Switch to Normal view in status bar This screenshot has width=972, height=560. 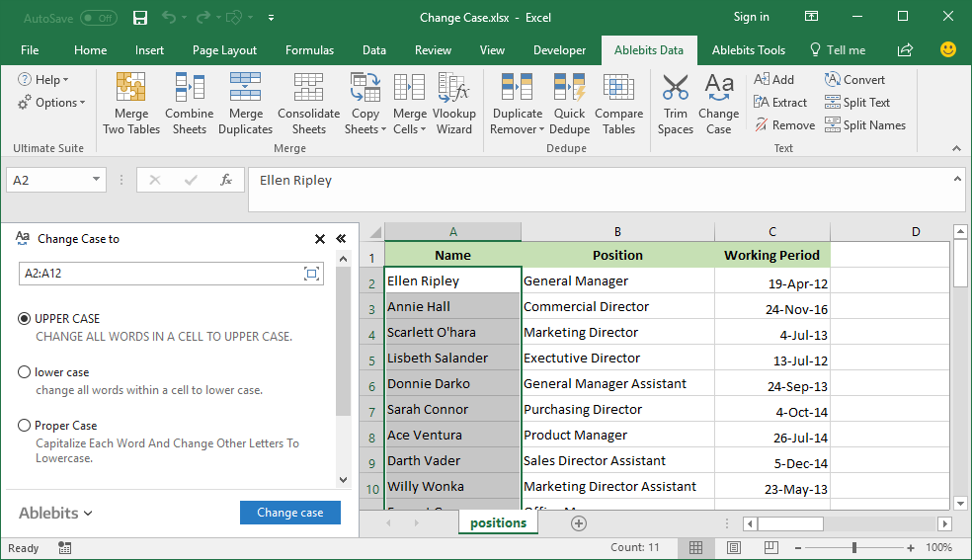696,547
